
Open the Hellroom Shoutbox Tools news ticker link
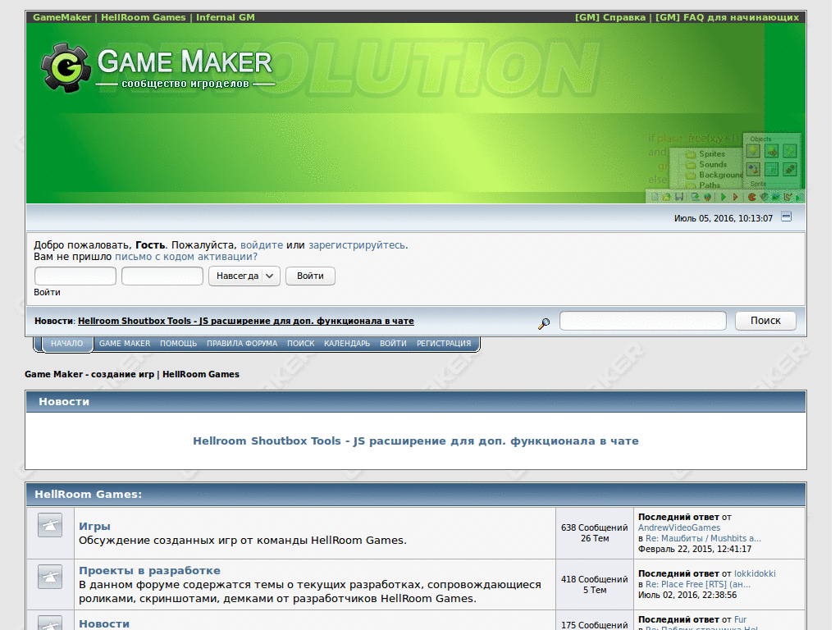(246, 321)
